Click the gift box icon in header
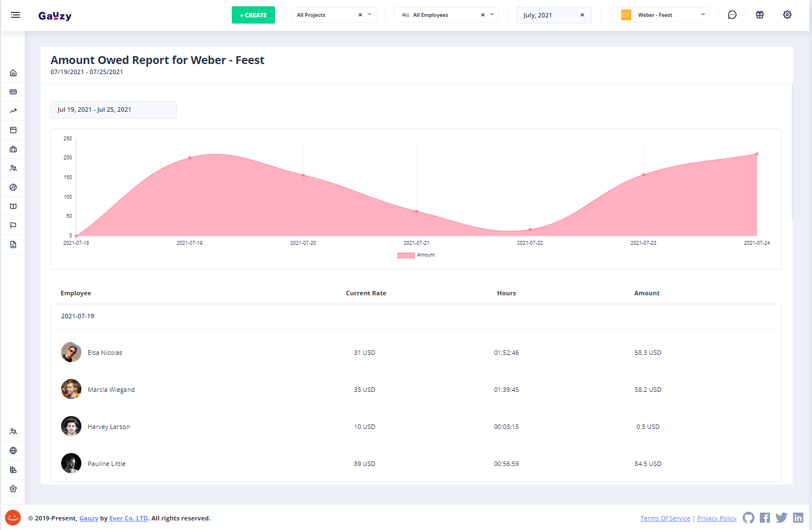The width and height of the screenshot is (812, 530). 760,15
